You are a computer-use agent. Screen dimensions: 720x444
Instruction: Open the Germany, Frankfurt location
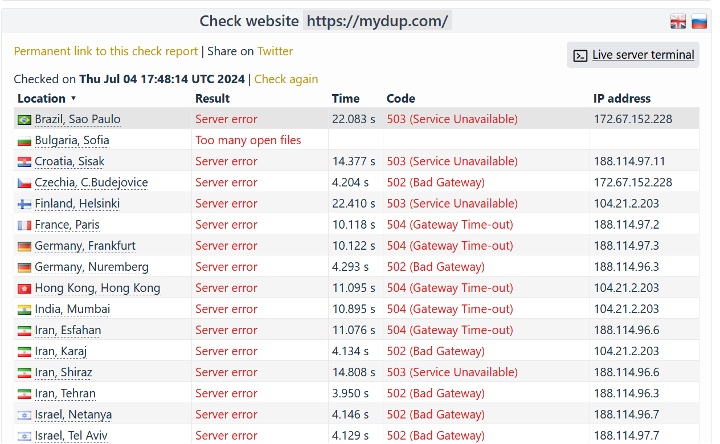click(x=85, y=246)
